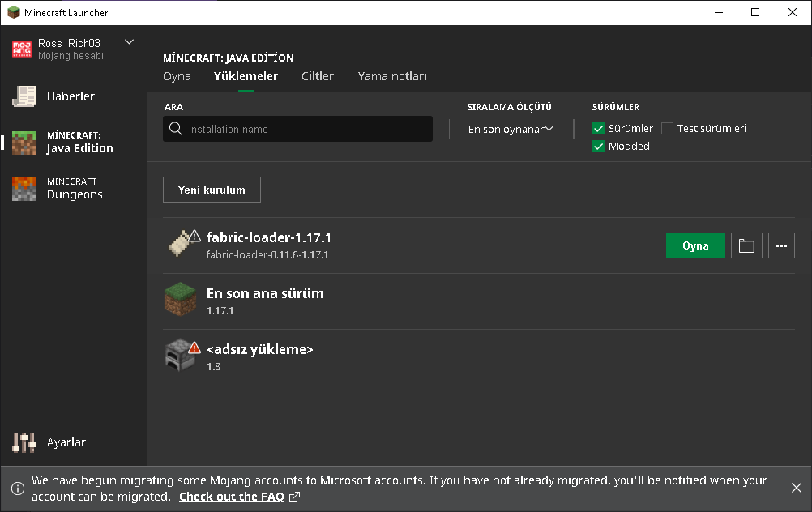The image size is (812, 512).
Task: Open the En son oynanan sort dropdown
Action: [x=510, y=129]
